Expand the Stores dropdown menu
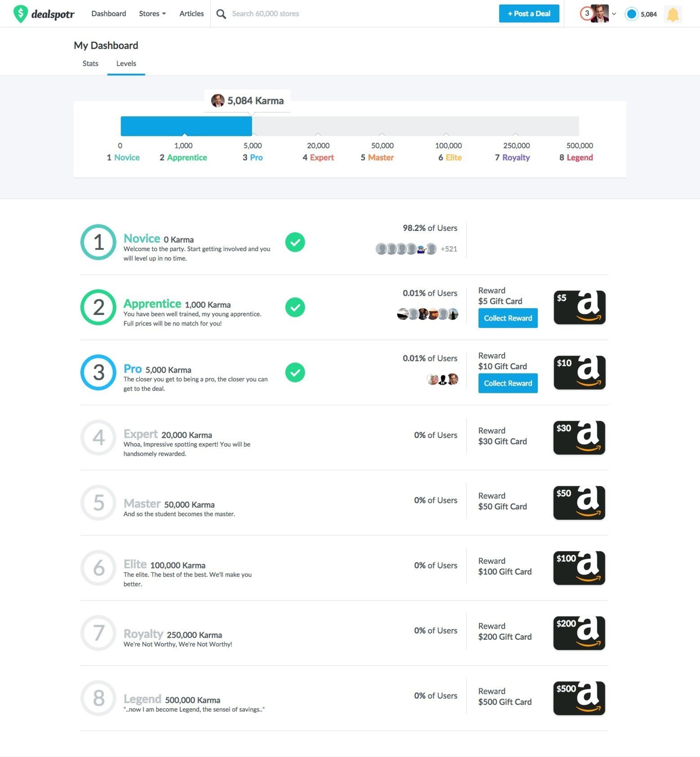Image resolution: width=700 pixels, height=757 pixels. [152, 14]
